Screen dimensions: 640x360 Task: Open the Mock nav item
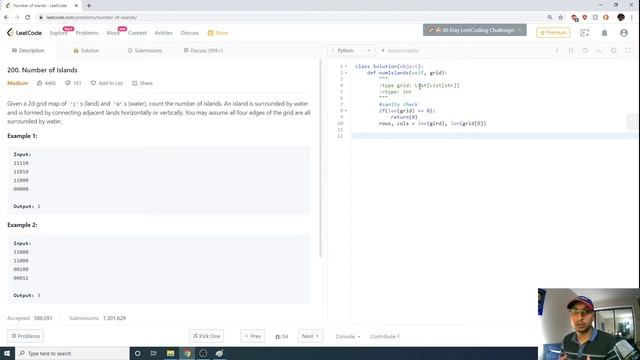(113, 33)
